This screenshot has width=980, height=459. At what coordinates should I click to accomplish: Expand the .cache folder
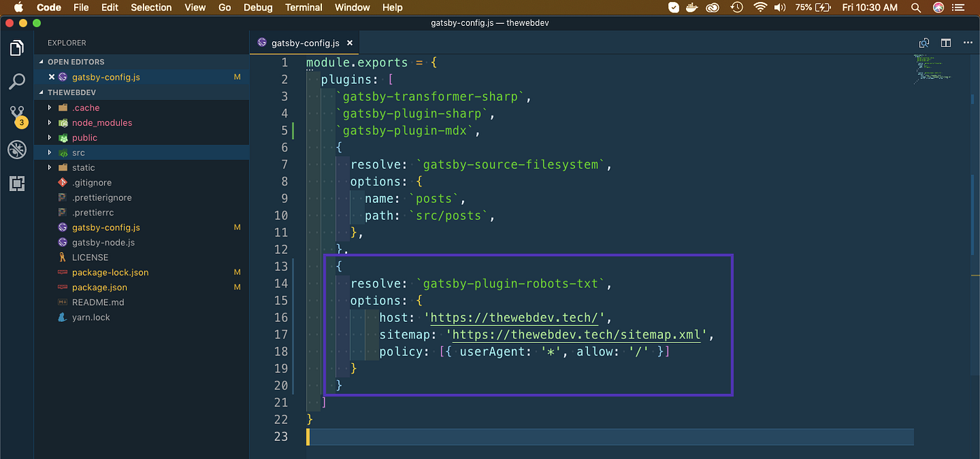(50, 108)
